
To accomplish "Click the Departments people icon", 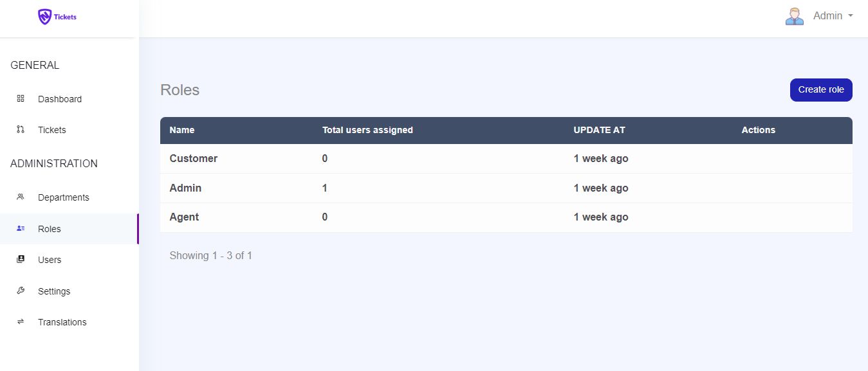I will coord(21,197).
